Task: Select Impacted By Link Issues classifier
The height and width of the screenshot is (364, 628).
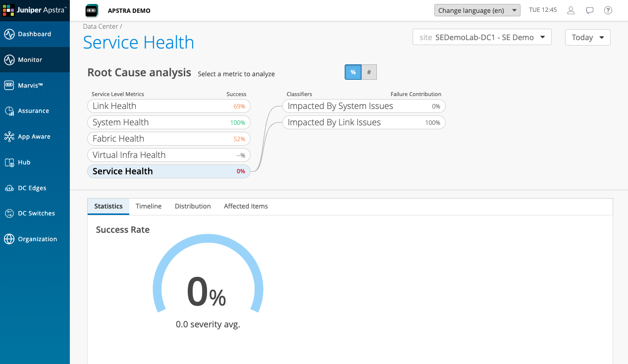Action: click(364, 122)
